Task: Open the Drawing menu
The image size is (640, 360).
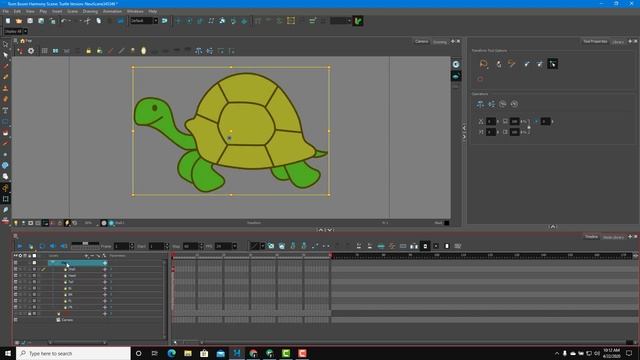Action: pos(90,11)
